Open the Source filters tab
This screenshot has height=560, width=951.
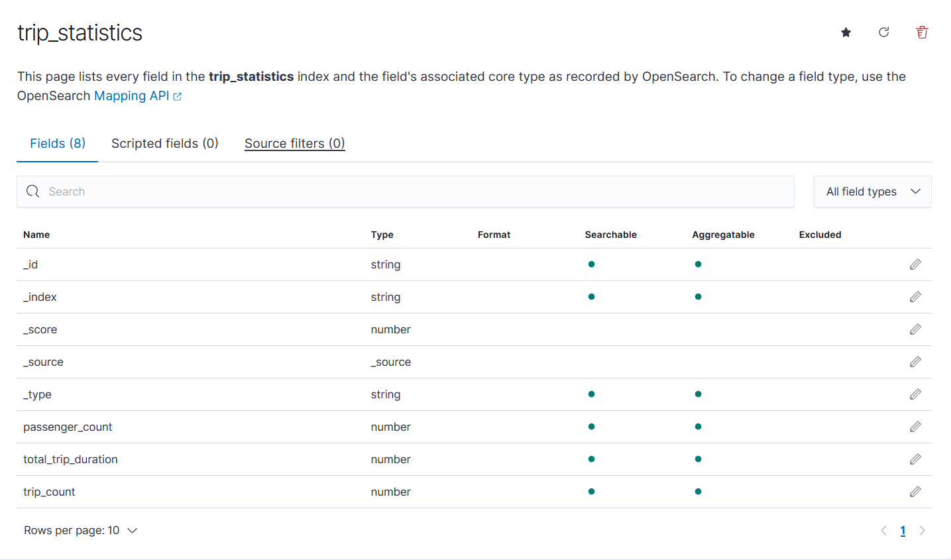pyautogui.click(x=294, y=143)
